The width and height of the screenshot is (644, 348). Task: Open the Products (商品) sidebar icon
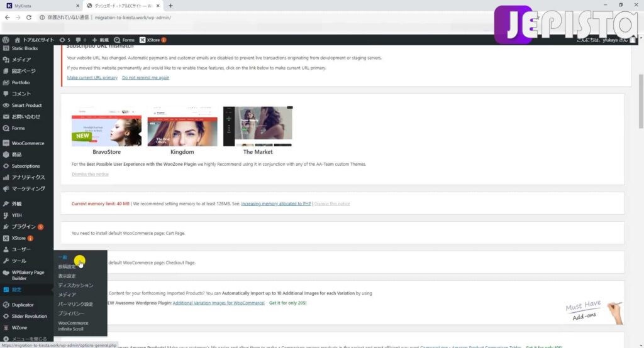[6, 155]
